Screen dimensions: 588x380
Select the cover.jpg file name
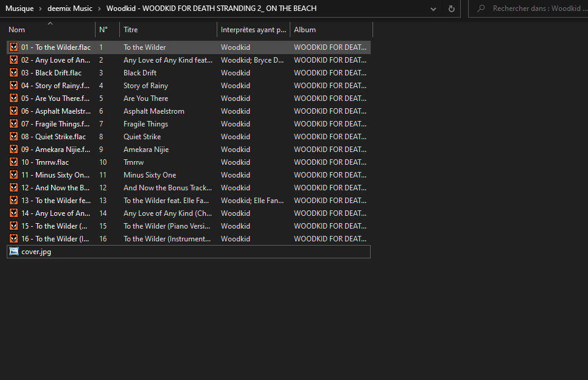pyautogui.click(x=36, y=252)
